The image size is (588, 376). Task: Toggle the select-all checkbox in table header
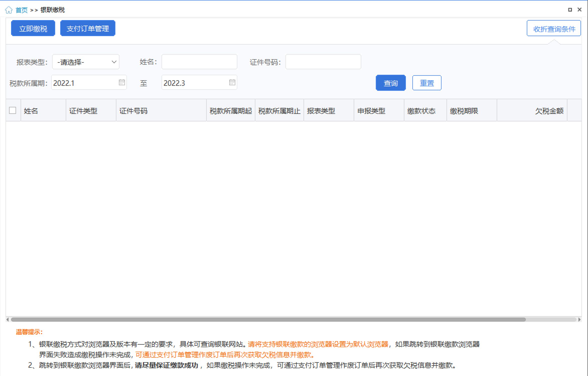click(13, 111)
